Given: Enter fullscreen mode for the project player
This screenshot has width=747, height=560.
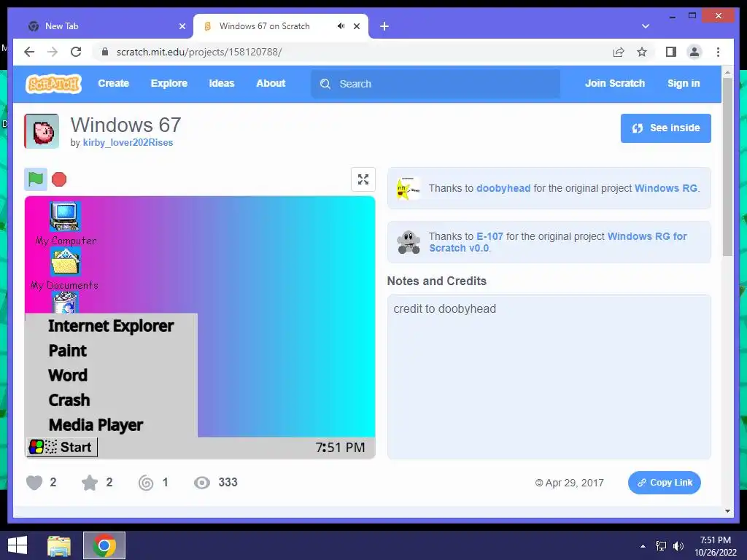Looking at the screenshot, I should point(363,179).
